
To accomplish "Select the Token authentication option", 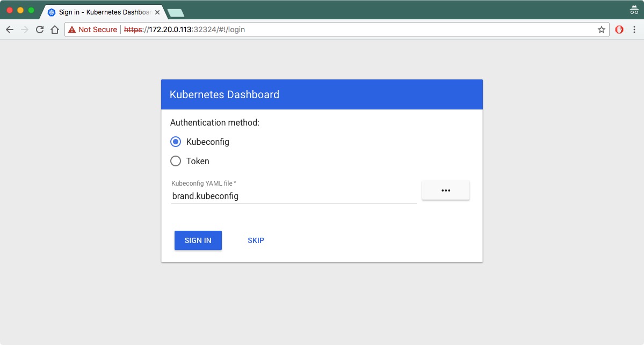I will pyautogui.click(x=176, y=161).
